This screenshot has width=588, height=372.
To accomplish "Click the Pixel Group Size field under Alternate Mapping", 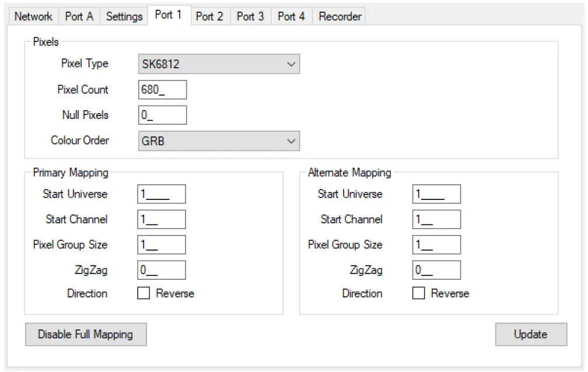I will (x=437, y=244).
